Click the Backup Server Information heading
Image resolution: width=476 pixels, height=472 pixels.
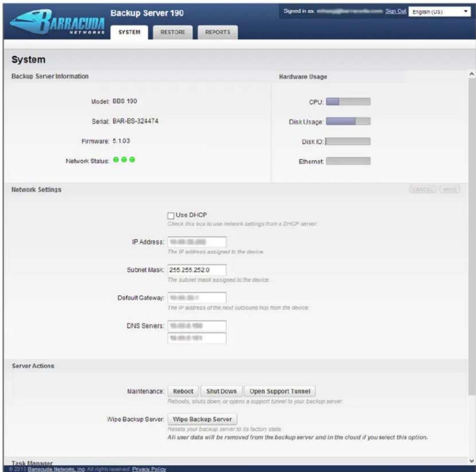pos(50,76)
